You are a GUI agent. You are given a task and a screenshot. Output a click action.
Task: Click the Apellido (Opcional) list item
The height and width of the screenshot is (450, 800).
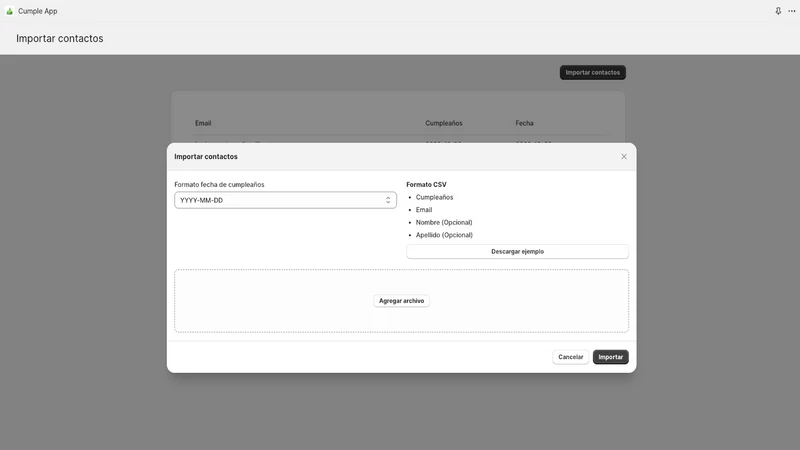tap(444, 235)
